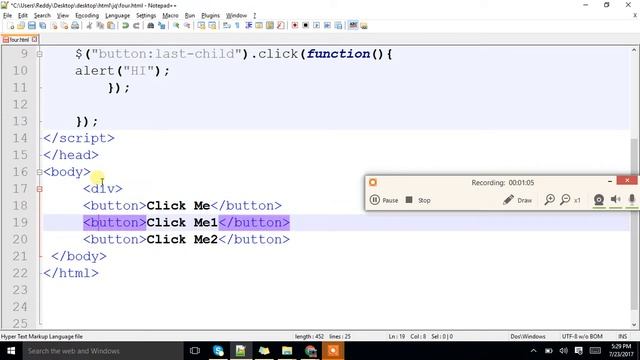
Task: Click 'Dos\Windows' in the status bar
Action: coord(527,337)
